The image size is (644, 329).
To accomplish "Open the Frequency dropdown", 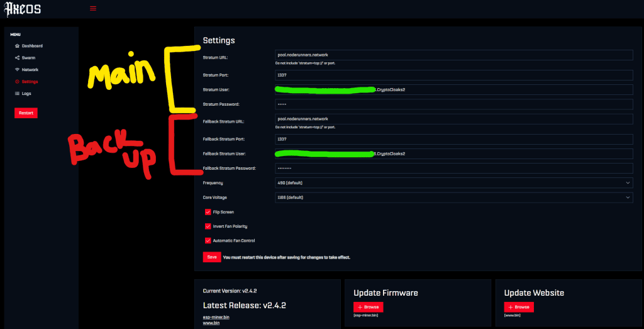I will [454, 183].
